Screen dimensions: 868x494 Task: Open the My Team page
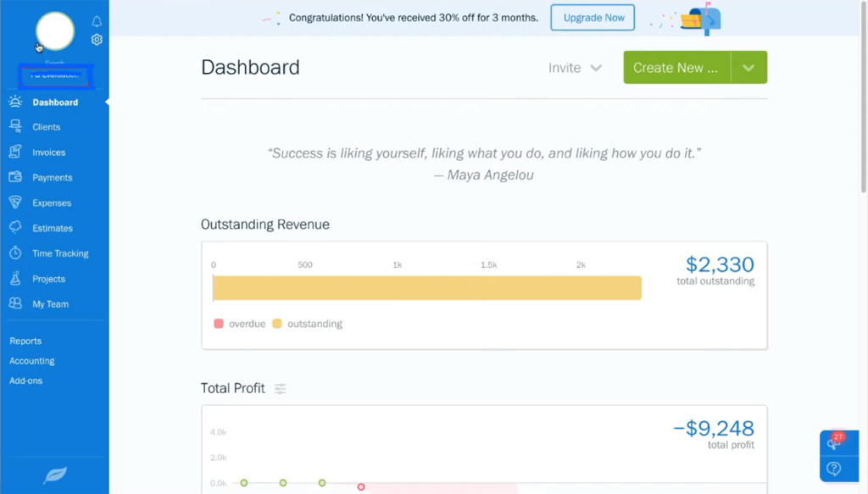coord(50,303)
